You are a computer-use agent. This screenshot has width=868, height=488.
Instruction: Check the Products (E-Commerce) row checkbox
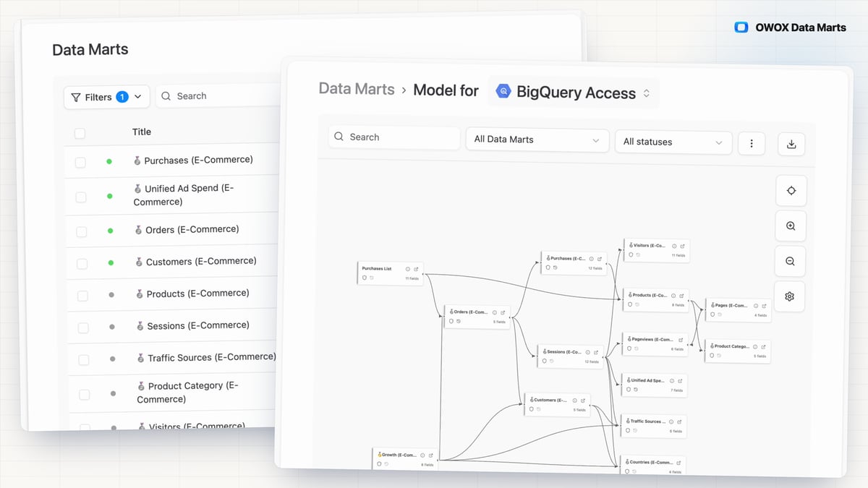coord(82,296)
